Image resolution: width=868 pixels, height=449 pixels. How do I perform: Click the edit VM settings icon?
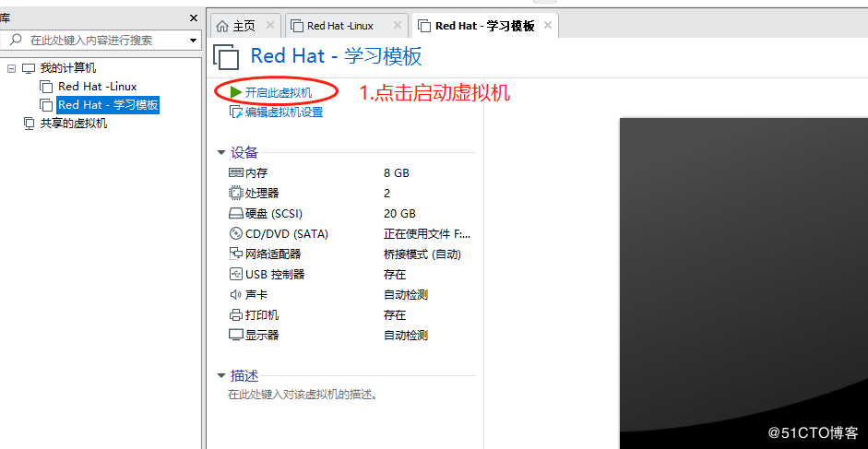click(x=236, y=112)
